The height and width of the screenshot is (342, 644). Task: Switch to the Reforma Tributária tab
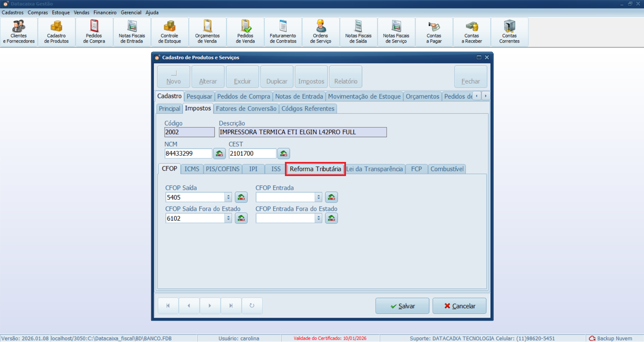(315, 169)
